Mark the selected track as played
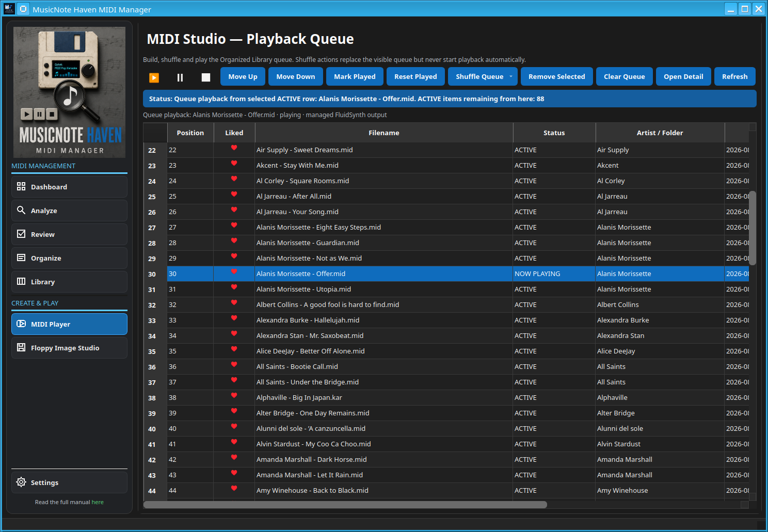Viewport: 768px width, 532px height. click(x=355, y=76)
